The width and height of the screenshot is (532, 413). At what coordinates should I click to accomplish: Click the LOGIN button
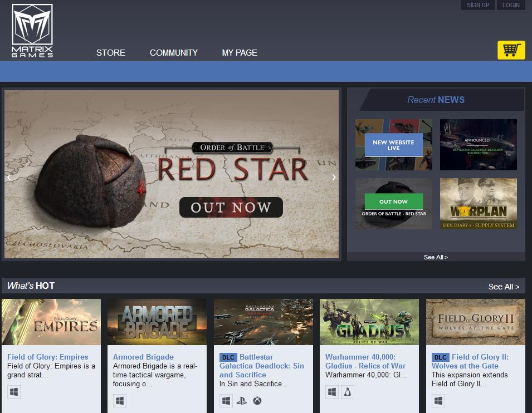coord(511,5)
